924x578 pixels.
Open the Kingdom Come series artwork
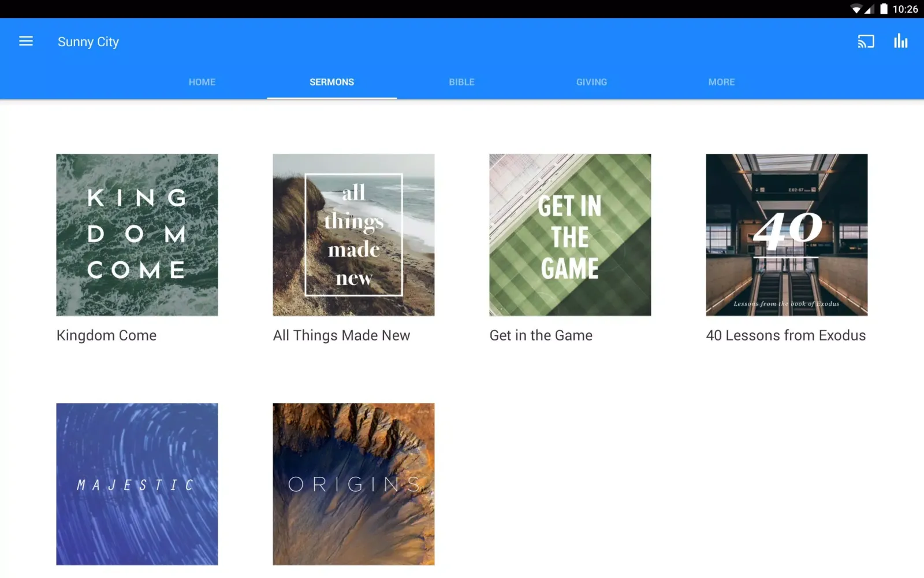point(137,235)
